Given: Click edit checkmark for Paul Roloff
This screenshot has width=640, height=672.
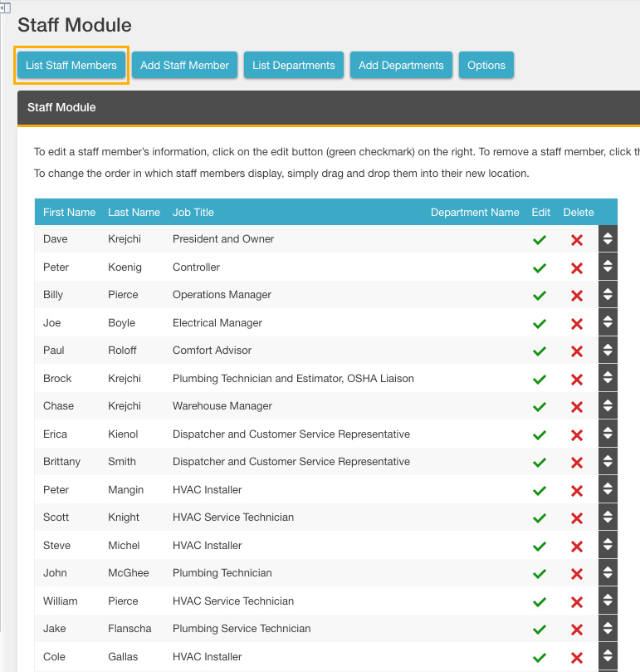Looking at the screenshot, I should tap(540, 351).
